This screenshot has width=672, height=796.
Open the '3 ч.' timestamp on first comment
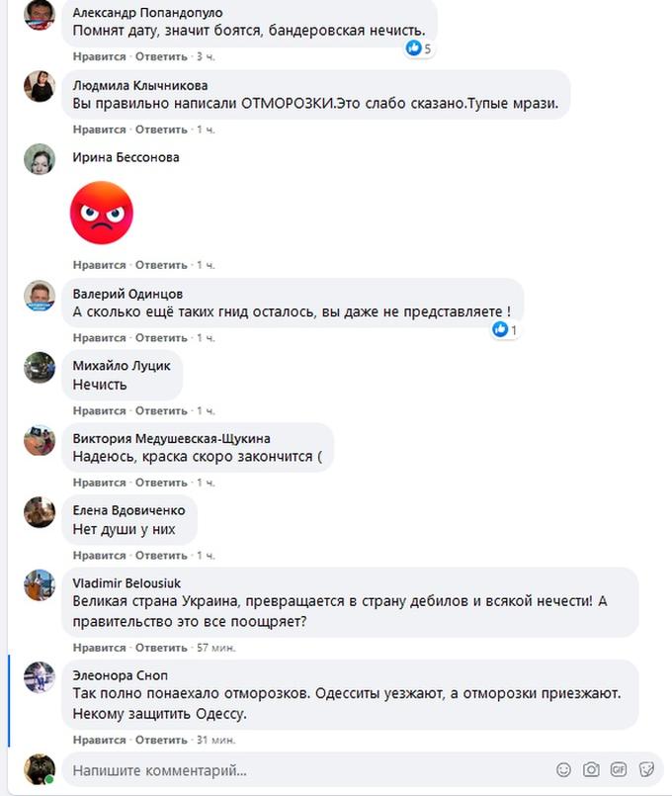tap(206, 57)
